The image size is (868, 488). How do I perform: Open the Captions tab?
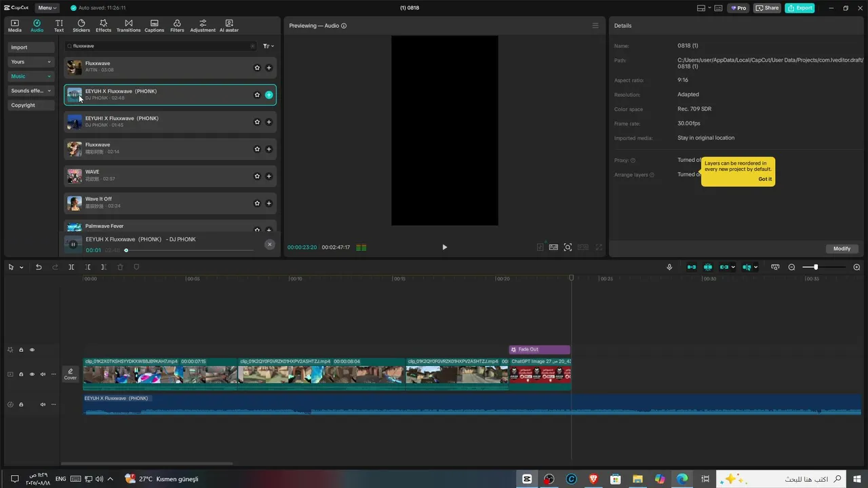coord(154,26)
